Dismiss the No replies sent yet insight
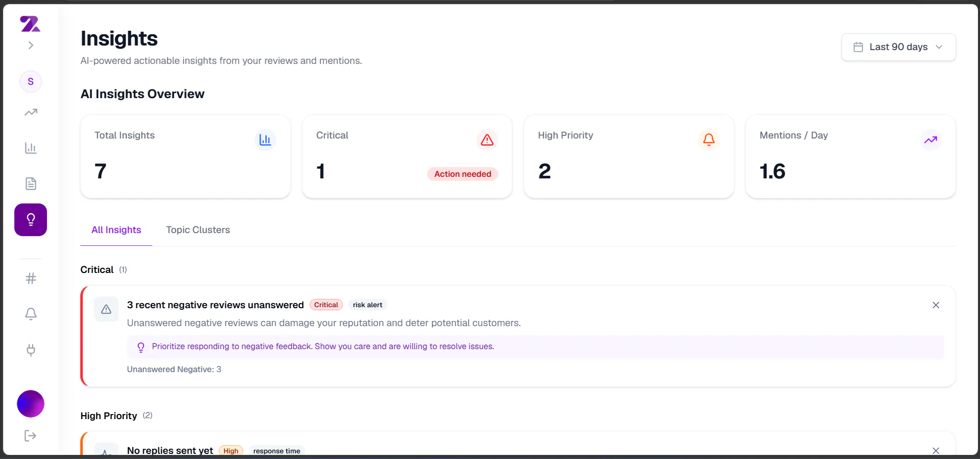 pyautogui.click(x=936, y=451)
